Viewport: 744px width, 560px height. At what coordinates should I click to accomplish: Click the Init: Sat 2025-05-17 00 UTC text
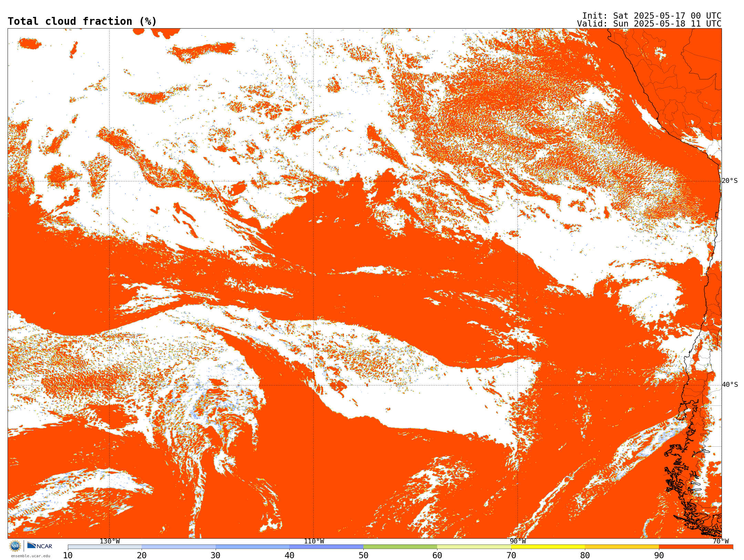point(652,16)
